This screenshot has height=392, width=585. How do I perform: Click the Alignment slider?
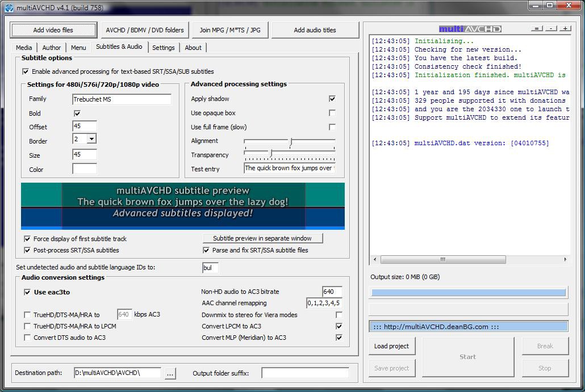pos(290,141)
